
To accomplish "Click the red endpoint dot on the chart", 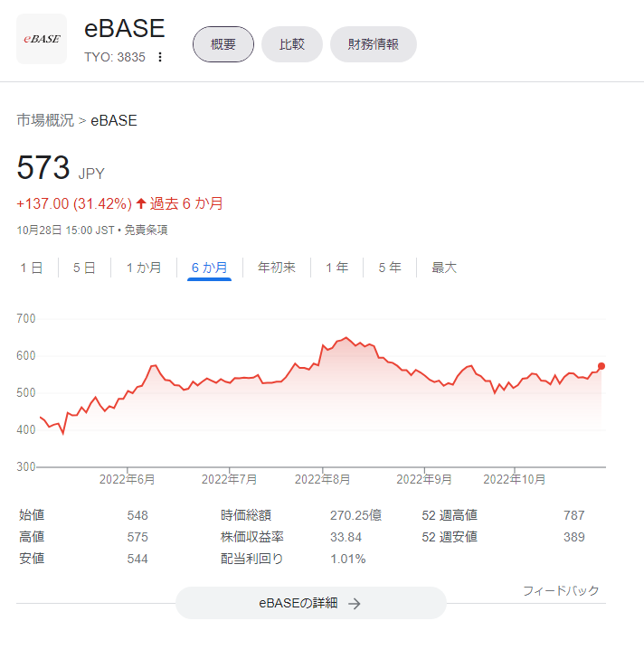I will [x=601, y=366].
